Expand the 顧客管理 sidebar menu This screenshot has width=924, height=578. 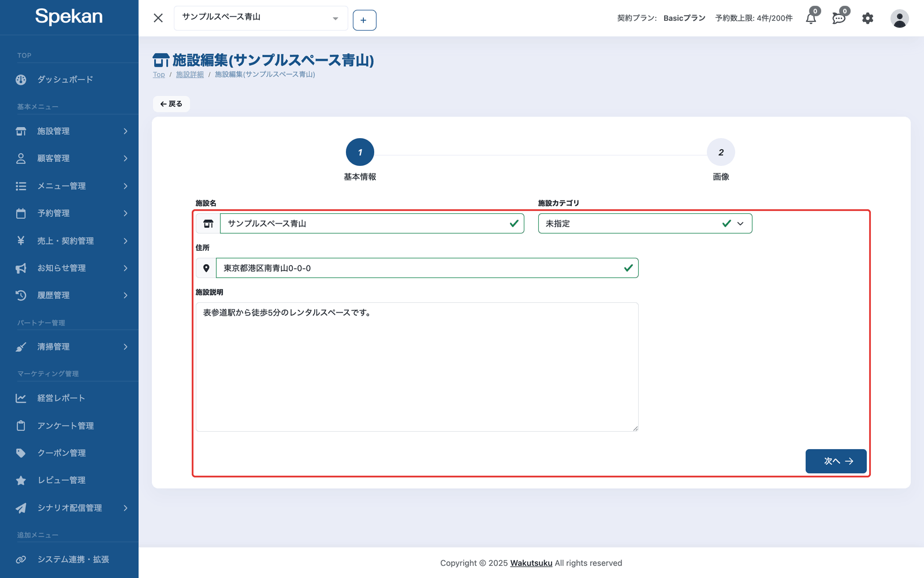coord(69,158)
